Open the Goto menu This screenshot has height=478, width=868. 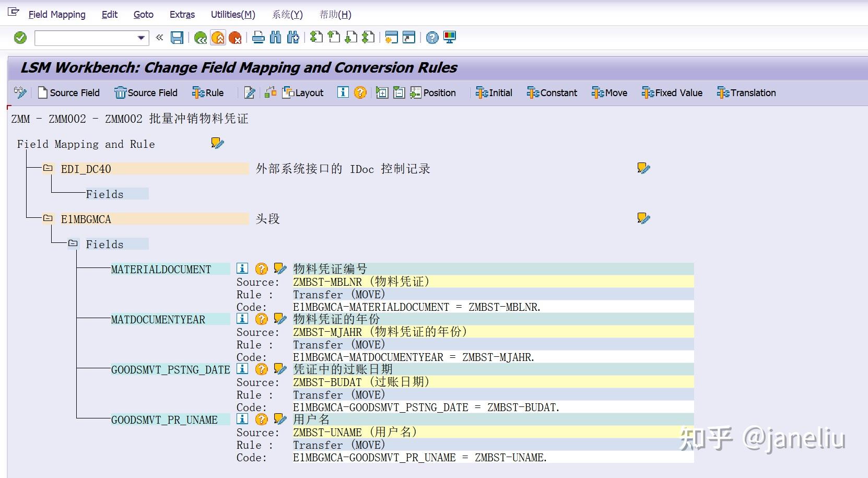[144, 15]
